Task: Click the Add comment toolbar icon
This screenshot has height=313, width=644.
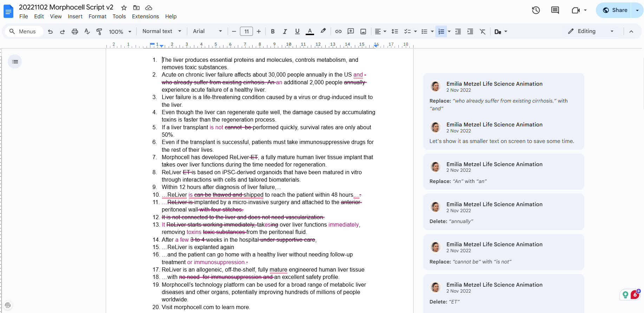Action: point(351,32)
